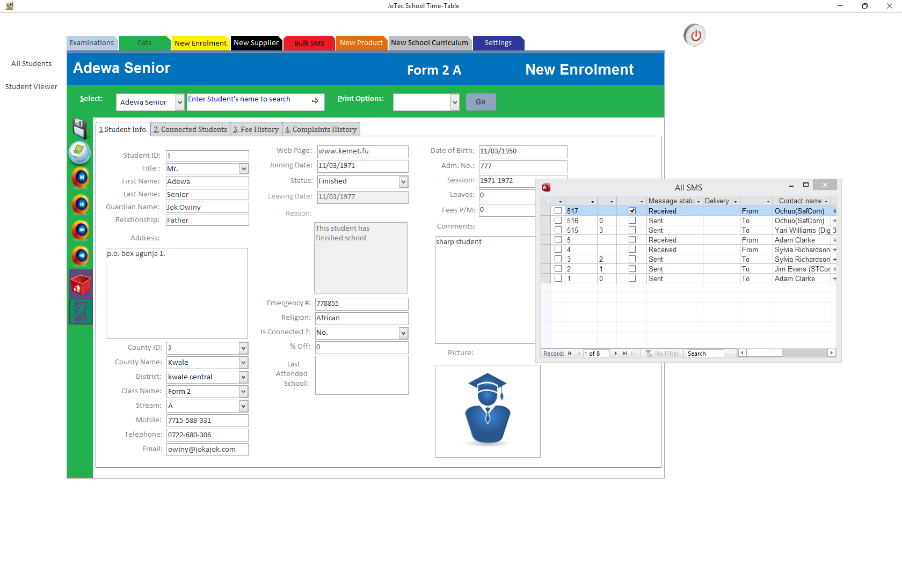Click the floppy disk save icon
The height and width of the screenshot is (588, 902).
(x=80, y=129)
